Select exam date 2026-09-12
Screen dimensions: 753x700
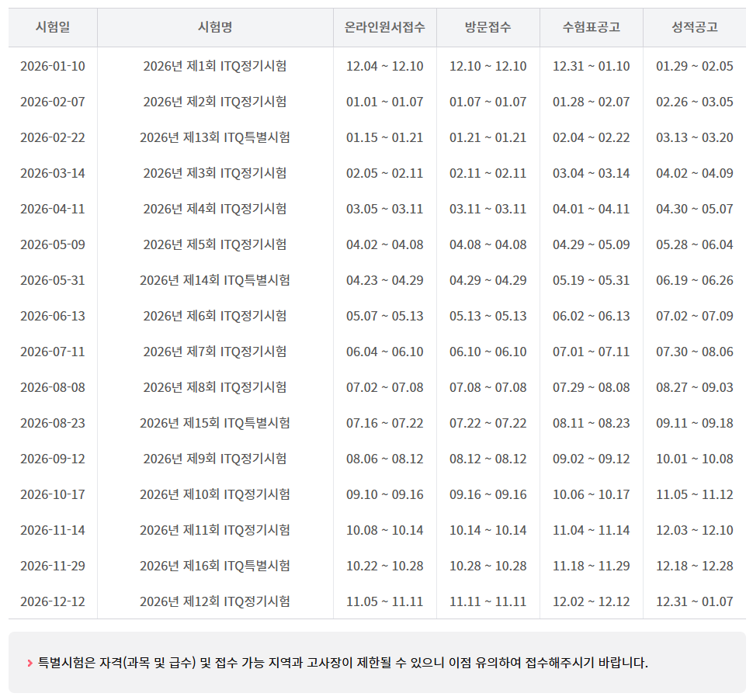53,459
